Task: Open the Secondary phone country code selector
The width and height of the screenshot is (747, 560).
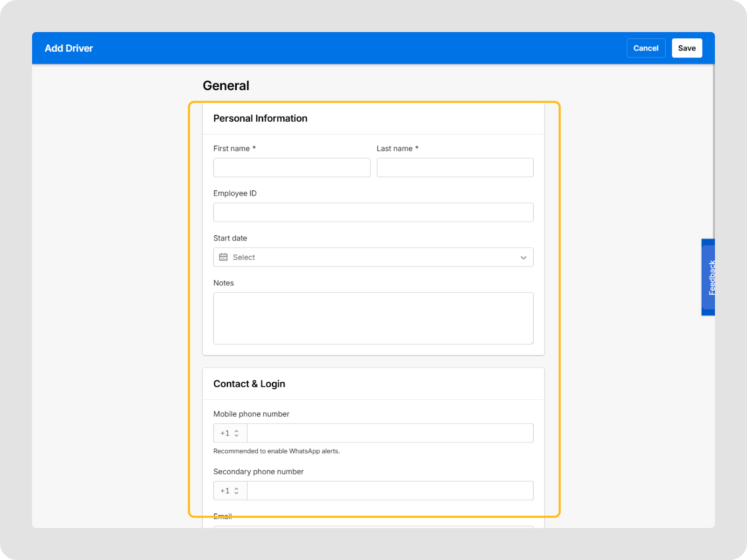Action: [x=230, y=491]
